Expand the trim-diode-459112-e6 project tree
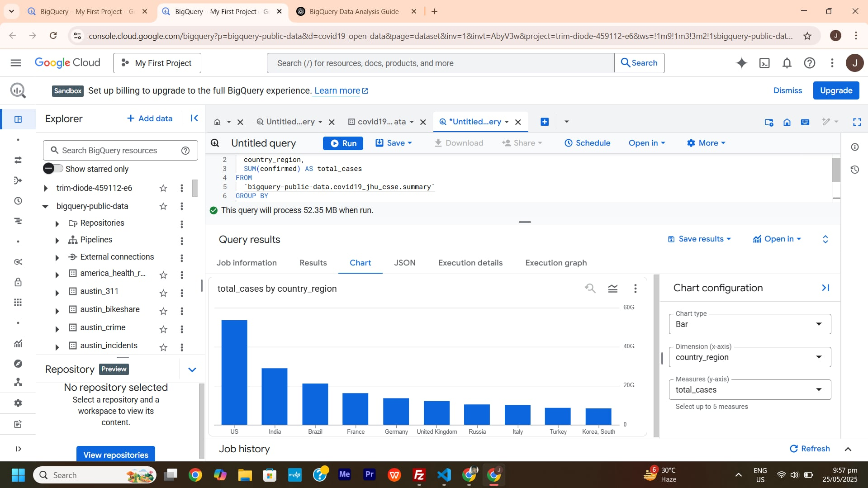The height and width of the screenshot is (488, 868). click(45, 188)
